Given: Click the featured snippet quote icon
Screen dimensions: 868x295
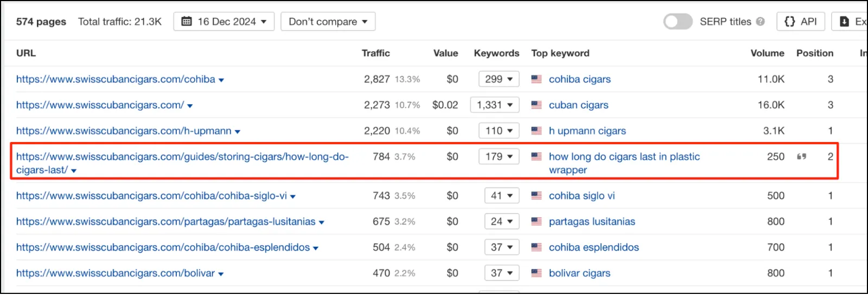Looking at the screenshot, I should click(801, 157).
